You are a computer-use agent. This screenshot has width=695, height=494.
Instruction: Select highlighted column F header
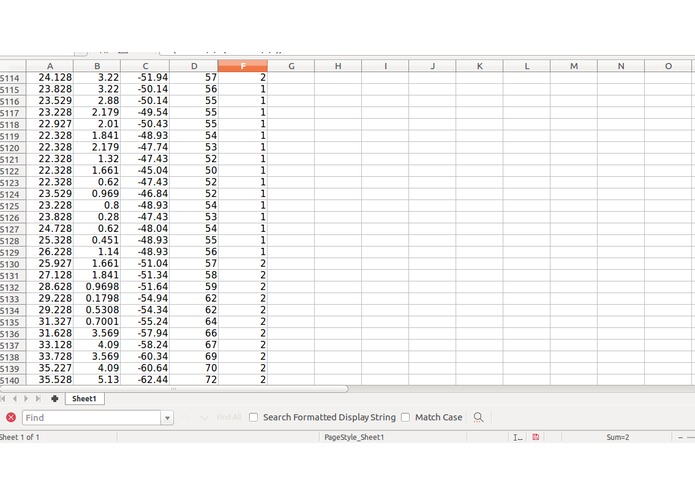pyautogui.click(x=242, y=66)
